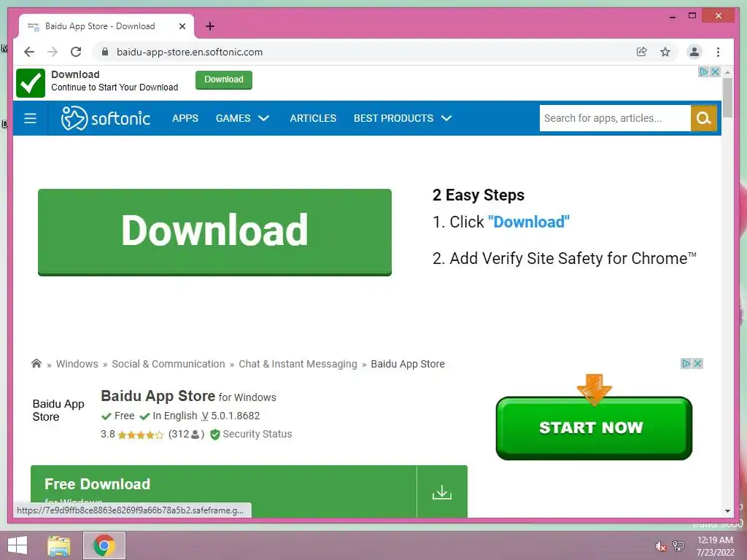The image size is (747, 560).
Task: Click the scrollbar down arrow
Action: point(727,511)
